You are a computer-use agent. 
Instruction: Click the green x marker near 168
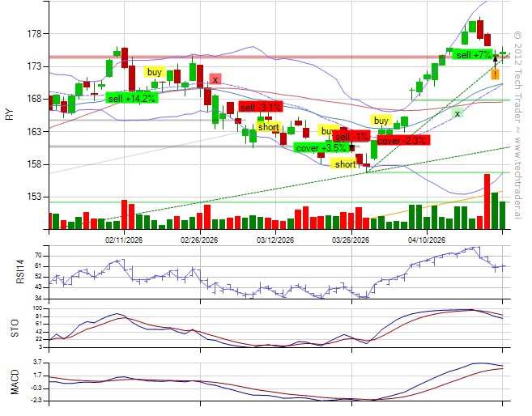[458, 113]
